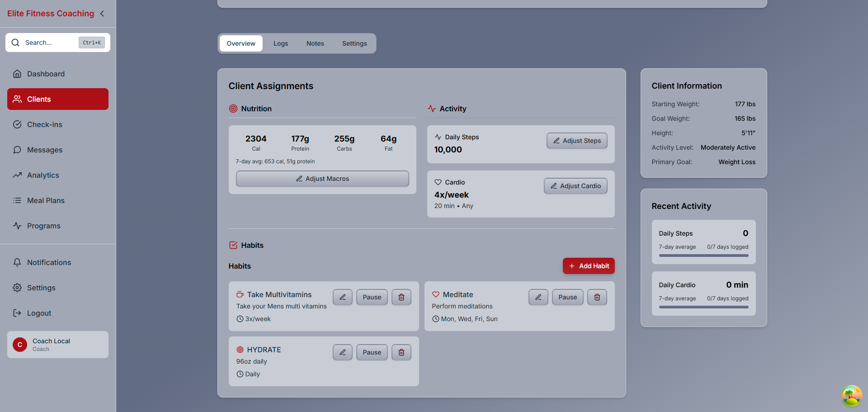The image size is (868, 412).
Task: Click the Adjust Macros button
Action: (322, 179)
